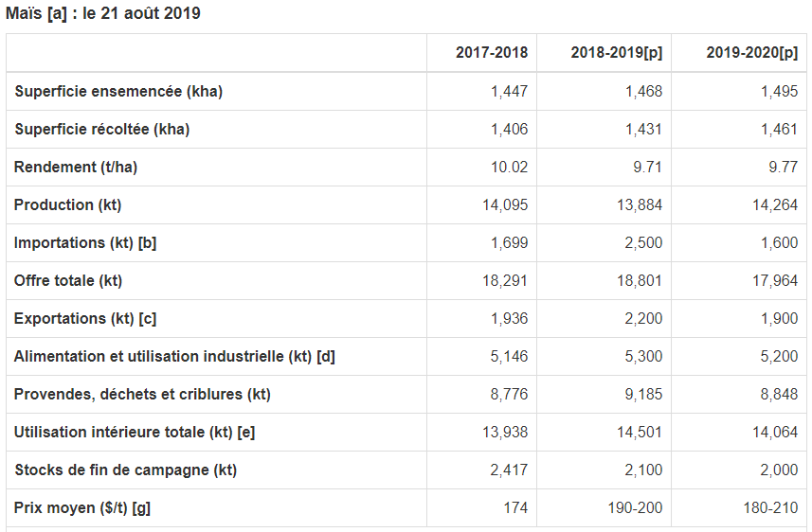This screenshot has height=532, width=812.
Task: Click the 'Prix moyen ($/t) [g]' row label
Action: [82, 508]
